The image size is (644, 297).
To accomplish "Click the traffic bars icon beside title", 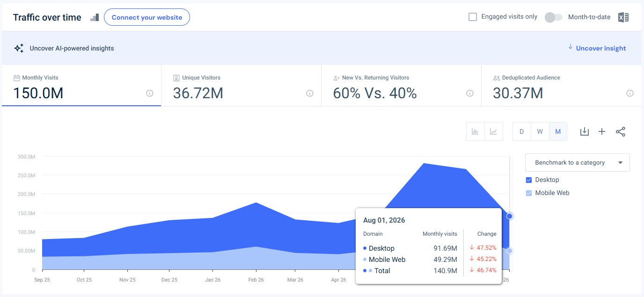I will click(95, 17).
